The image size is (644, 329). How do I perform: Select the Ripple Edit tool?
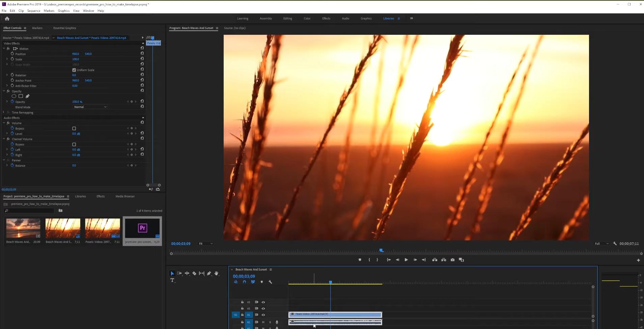[x=187, y=273]
